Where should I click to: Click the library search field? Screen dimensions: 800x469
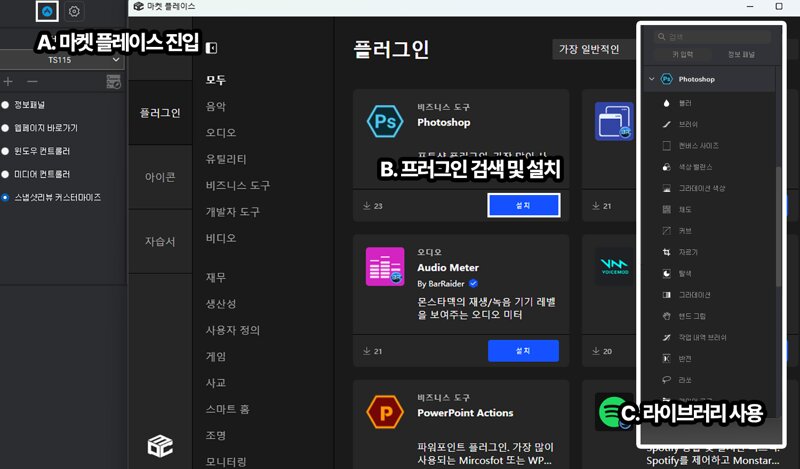tap(713, 37)
